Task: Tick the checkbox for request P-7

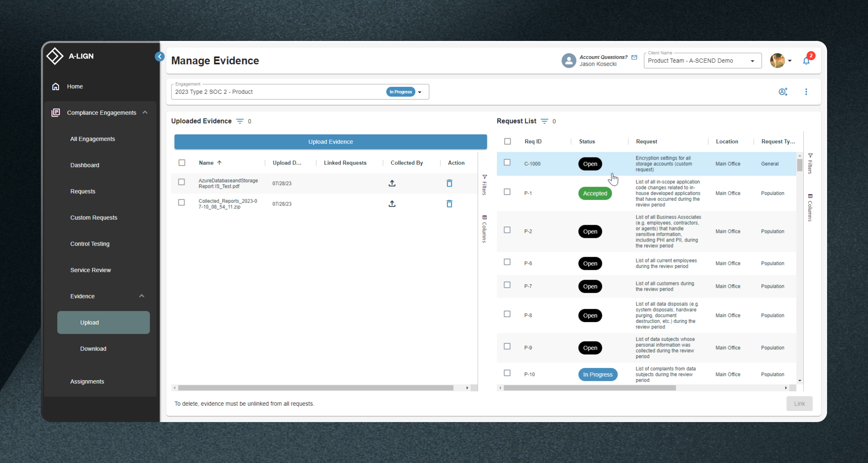Action: (507, 285)
